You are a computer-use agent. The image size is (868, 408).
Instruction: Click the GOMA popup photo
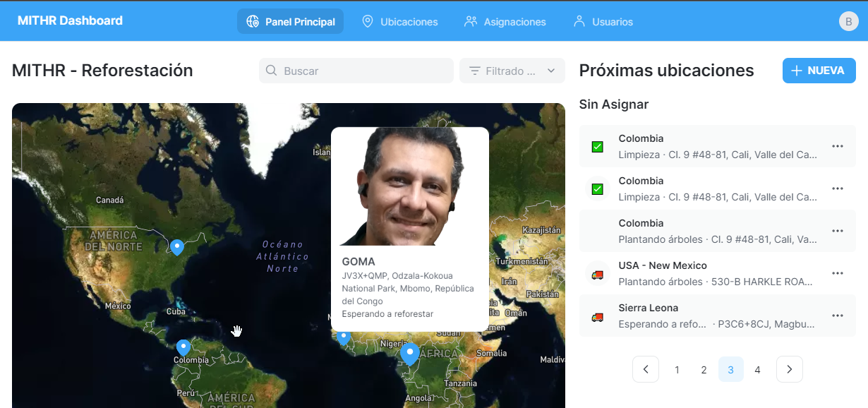pyautogui.click(x=410, y=186)
